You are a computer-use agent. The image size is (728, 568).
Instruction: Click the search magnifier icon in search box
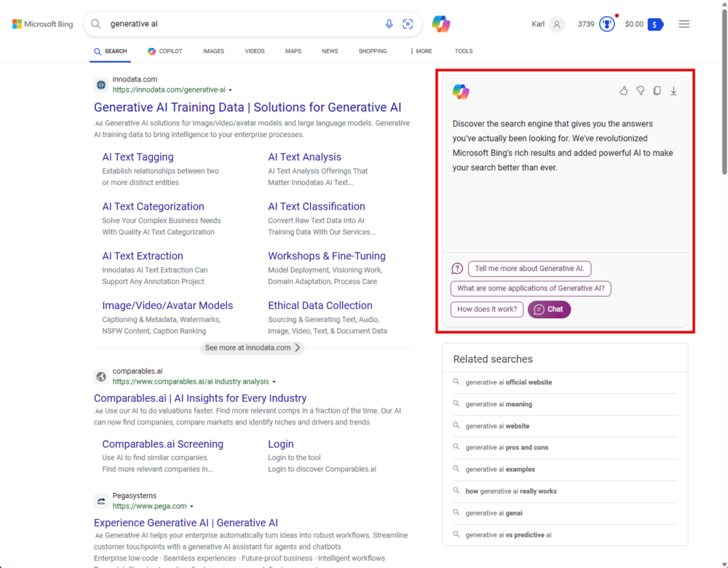pos(96,24)
